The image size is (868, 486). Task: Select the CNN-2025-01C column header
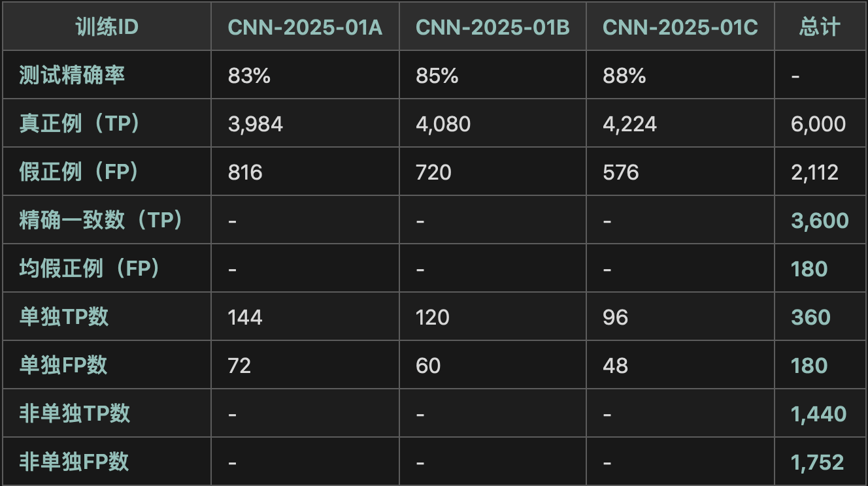(680, 27)
